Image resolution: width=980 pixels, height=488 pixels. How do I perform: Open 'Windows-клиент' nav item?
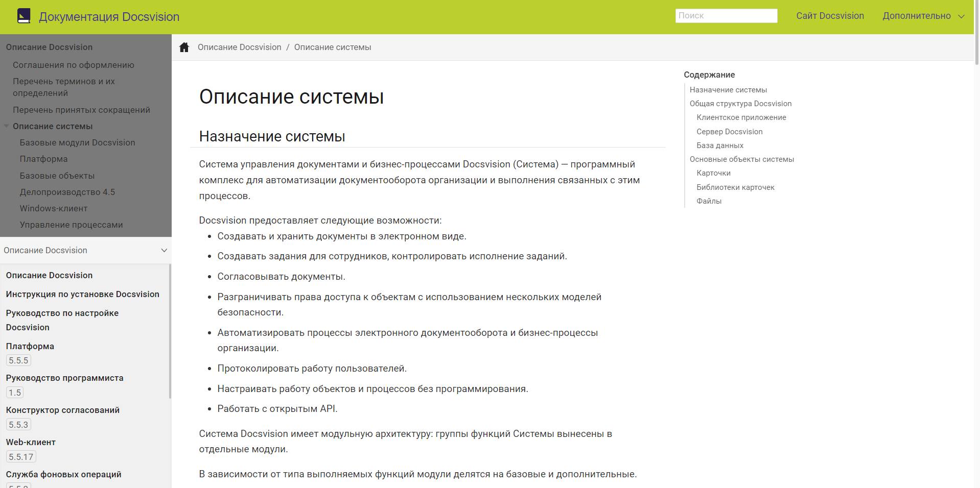point(54,208)
